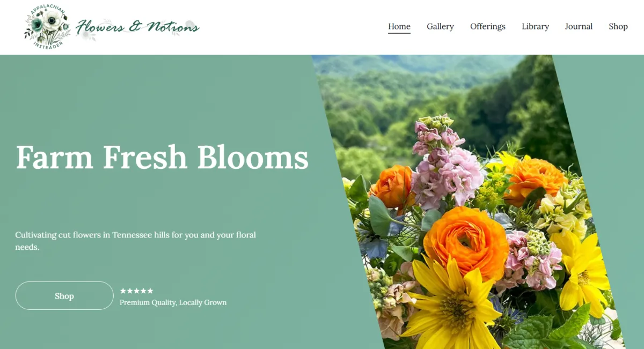Viewport: 644px width, 349px height.
Task: Click the Premium Quality, Locally Grown caption
Action: 173,302
